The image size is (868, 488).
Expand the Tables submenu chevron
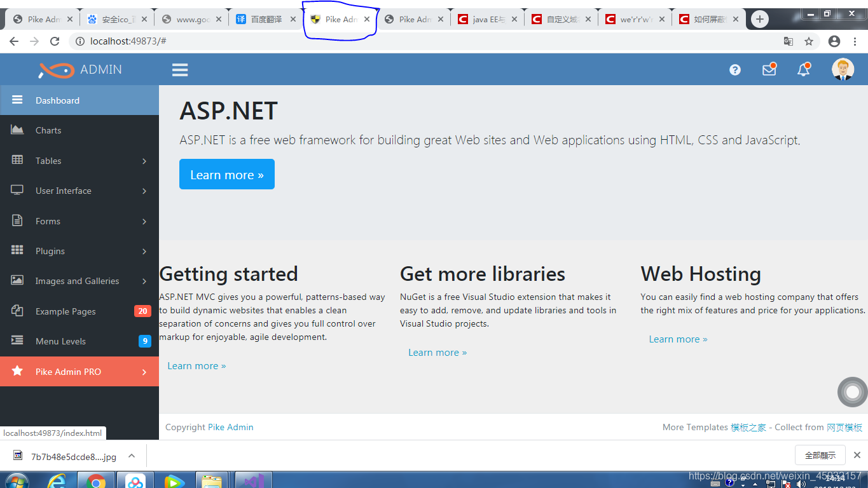click(x=144, y=161)
